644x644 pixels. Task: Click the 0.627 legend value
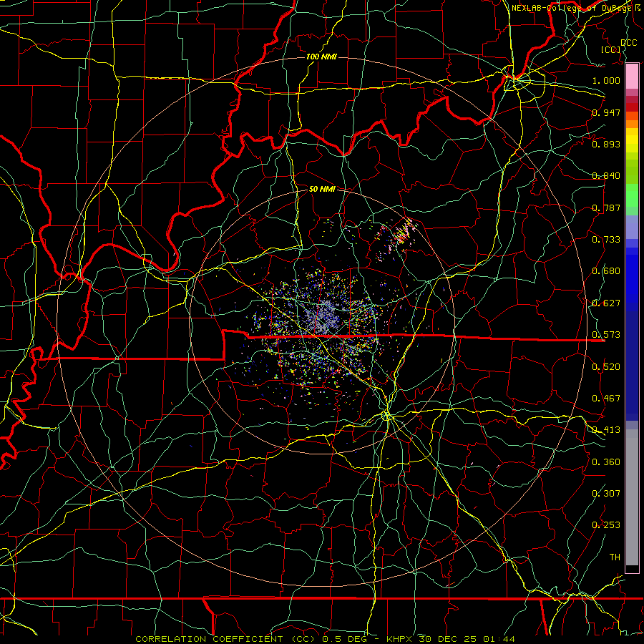(606, 303)
